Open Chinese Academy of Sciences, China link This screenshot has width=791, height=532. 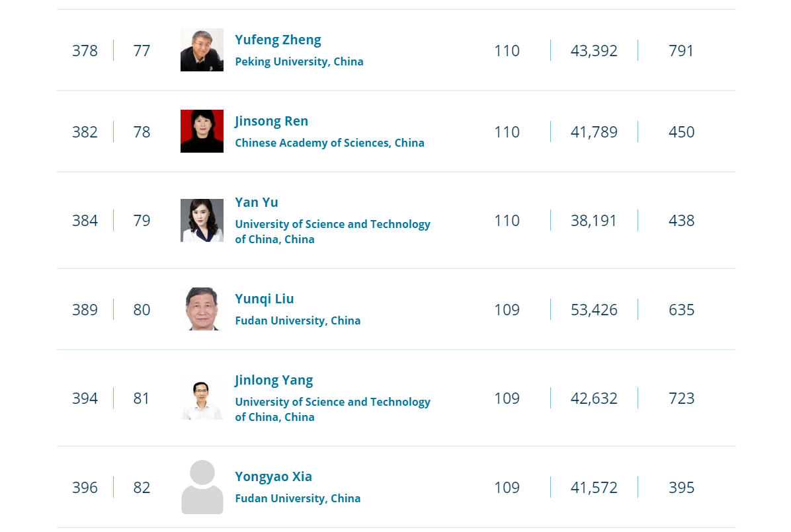click(329, 143)
